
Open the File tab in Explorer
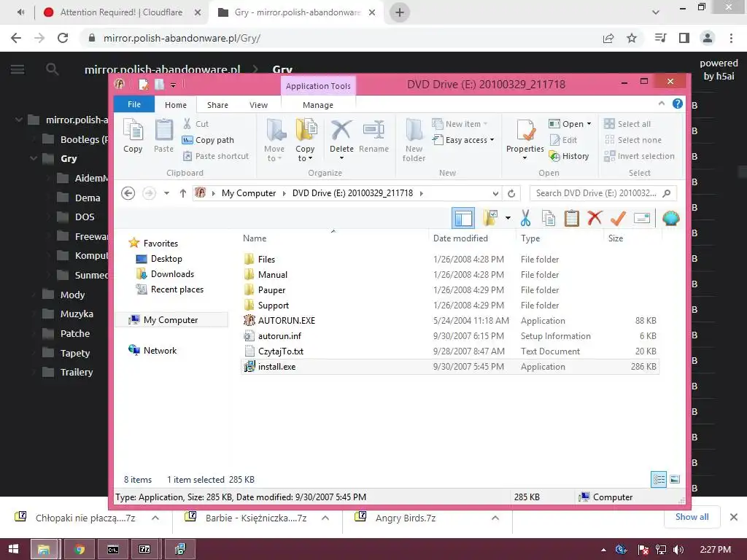coord(134,104)
